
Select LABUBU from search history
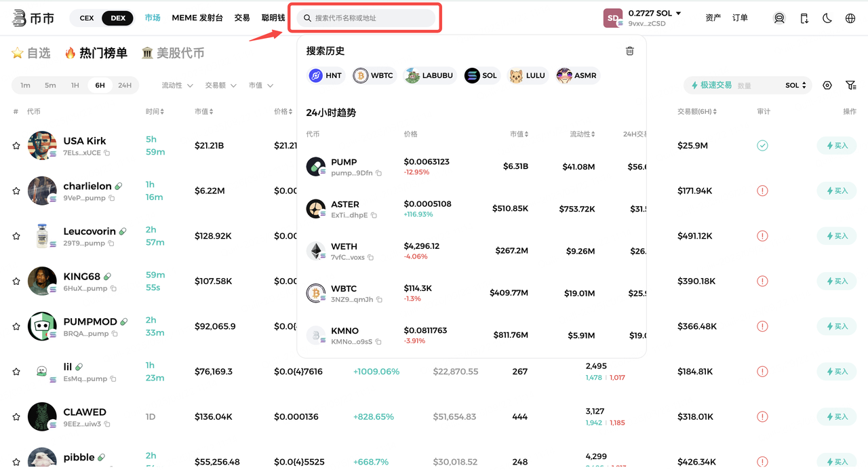click(x=429, y=75)
